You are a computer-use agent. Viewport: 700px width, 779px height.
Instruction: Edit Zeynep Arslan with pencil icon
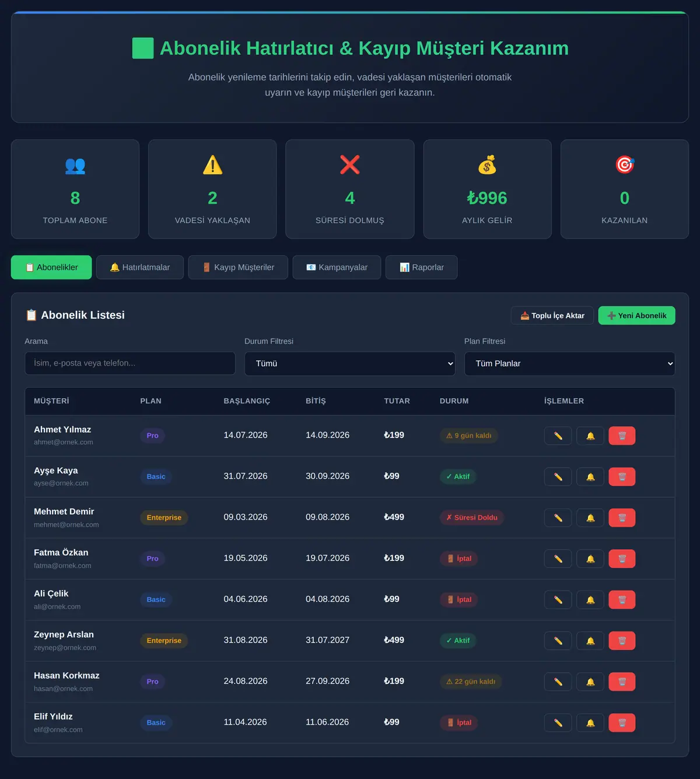tap(558, 641)
